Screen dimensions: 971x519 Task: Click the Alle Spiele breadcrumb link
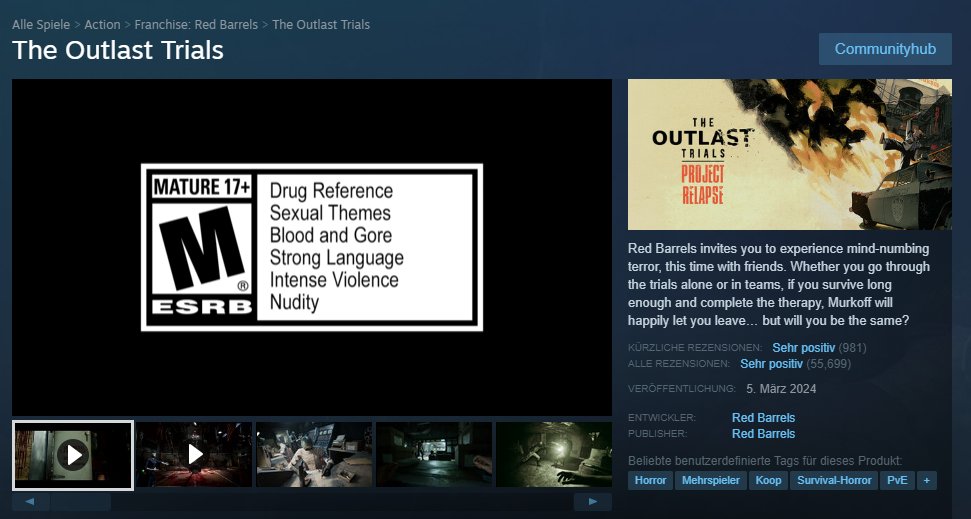coord(41,25)
